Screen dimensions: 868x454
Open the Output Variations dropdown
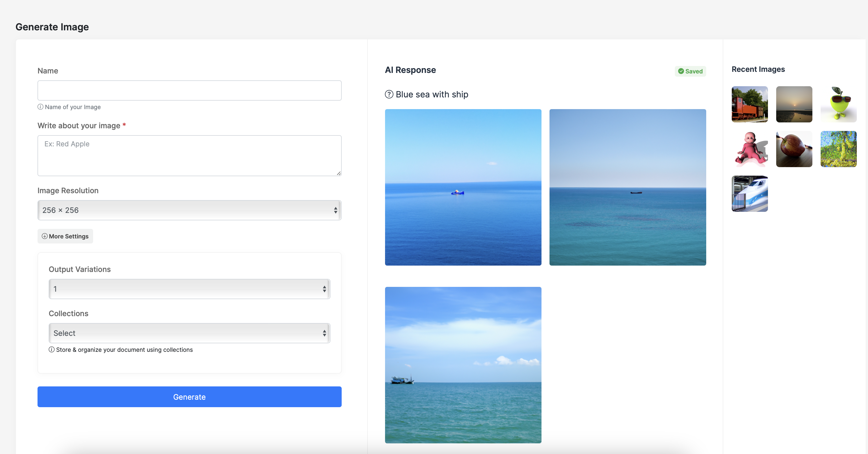[x=189, y=289]
